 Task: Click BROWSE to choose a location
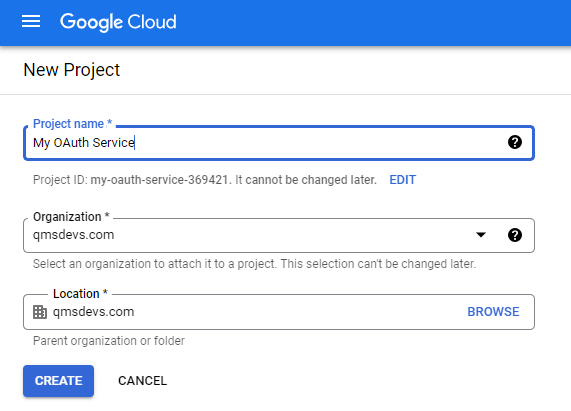pyautogui.click(x=493, y=312)
